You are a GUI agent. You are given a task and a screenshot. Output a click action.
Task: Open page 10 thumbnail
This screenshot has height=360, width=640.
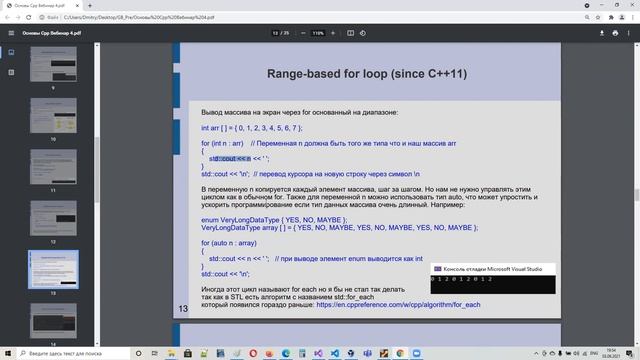(53, 116)
